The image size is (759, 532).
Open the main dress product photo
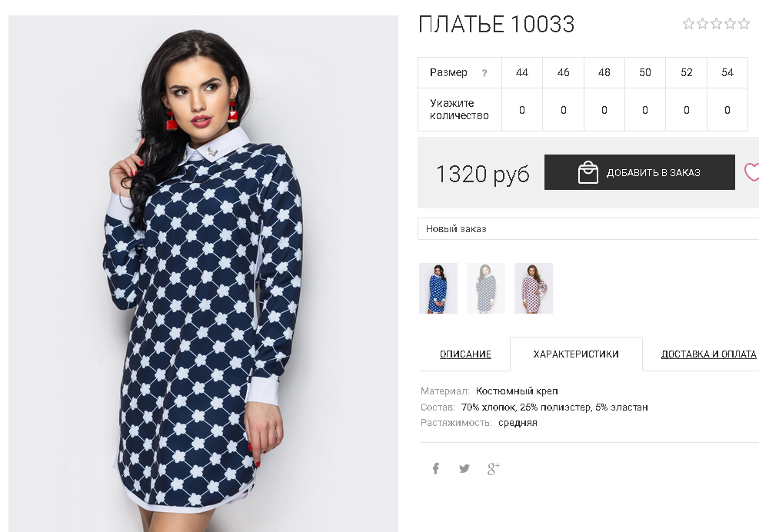(x=203, y=274)
